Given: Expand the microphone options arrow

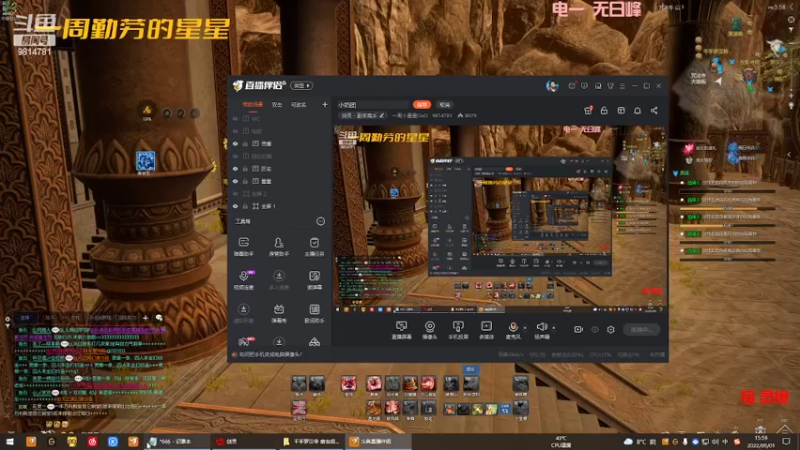Looking at the screenshot, I should coord(525,329).
